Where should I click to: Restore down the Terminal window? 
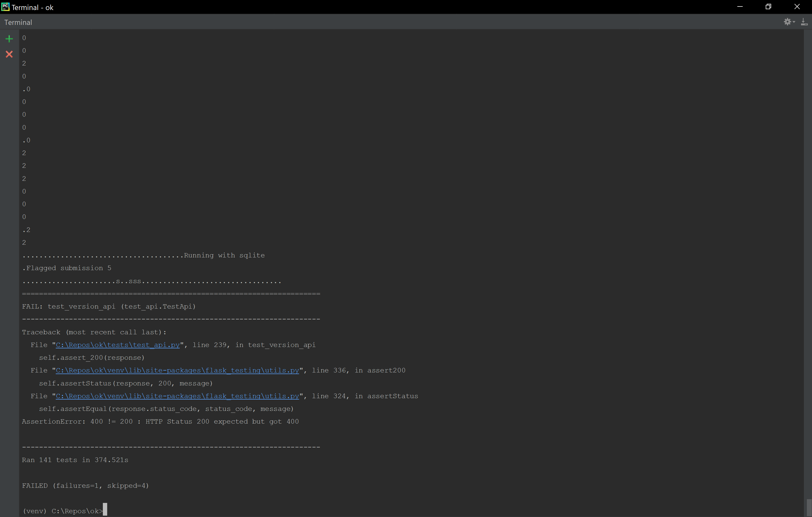point(768,7)
